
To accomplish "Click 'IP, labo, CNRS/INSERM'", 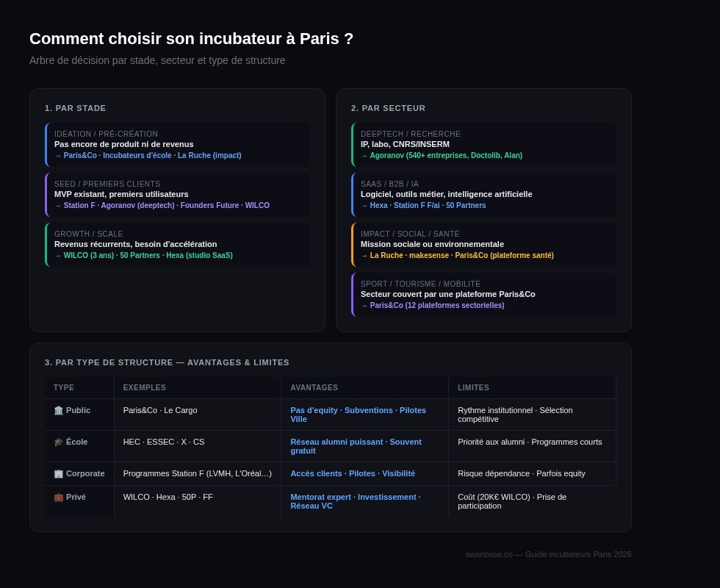I will (405, 144).
